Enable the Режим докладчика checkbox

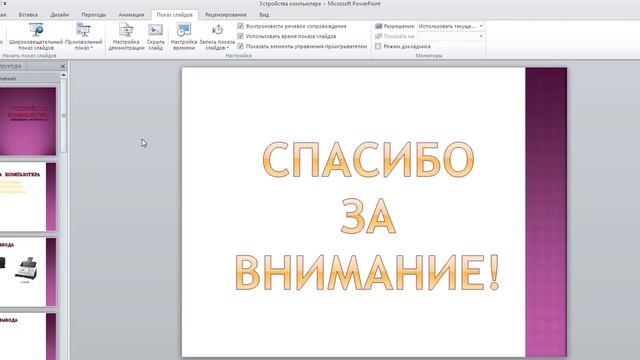point(378,47)
